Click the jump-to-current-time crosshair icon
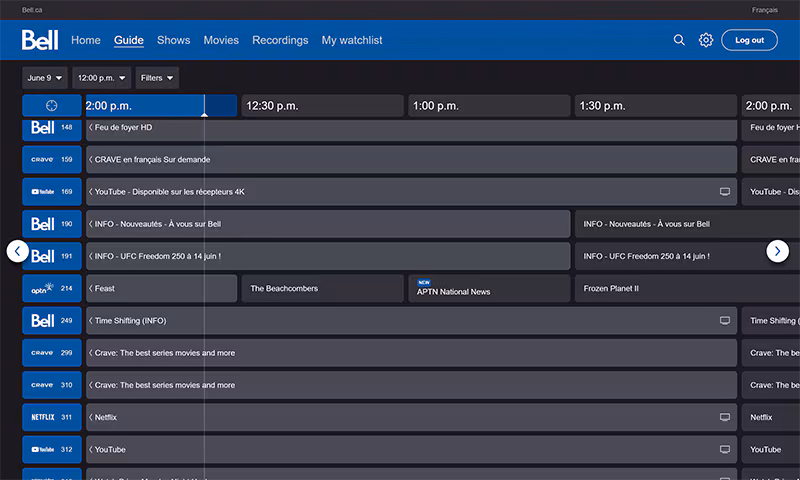Screen dimensions: 800x480 pyautogui.click(x=52, y=106)
